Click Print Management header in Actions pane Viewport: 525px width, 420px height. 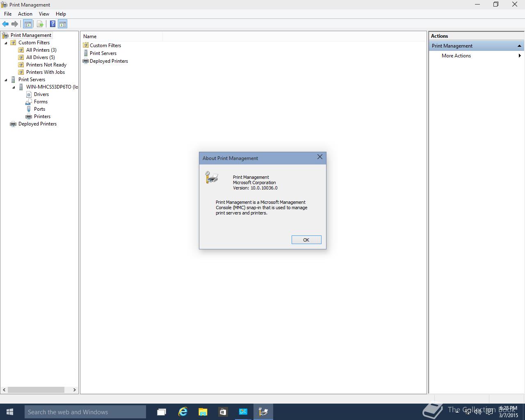pos(476,46)
